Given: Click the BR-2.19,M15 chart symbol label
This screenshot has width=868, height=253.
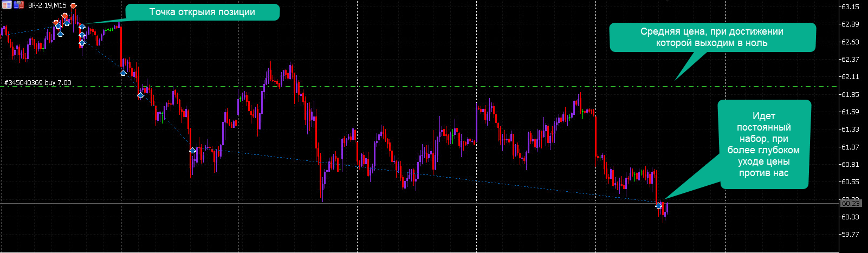Looking at the screenshot, I should (47, 5).
